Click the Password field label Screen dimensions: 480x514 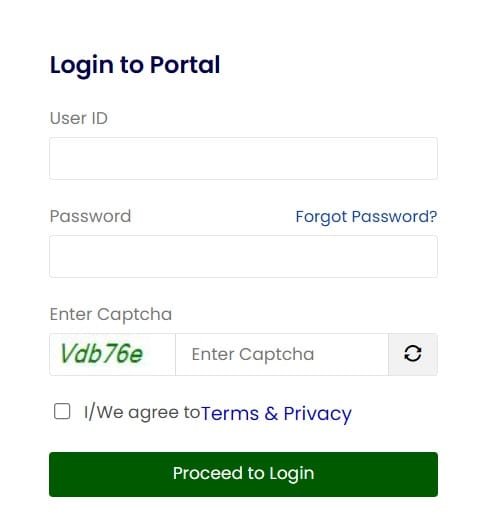click(90, 216)
